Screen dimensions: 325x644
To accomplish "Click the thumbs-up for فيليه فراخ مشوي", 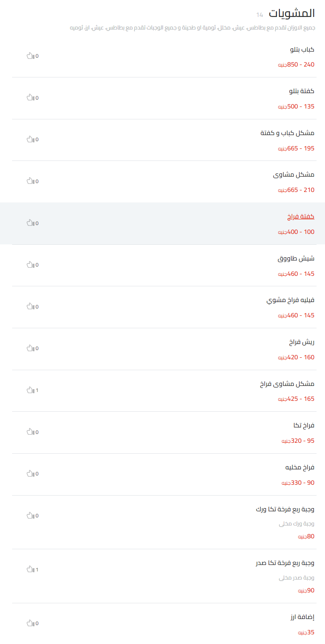I will [x=31, y=306].
